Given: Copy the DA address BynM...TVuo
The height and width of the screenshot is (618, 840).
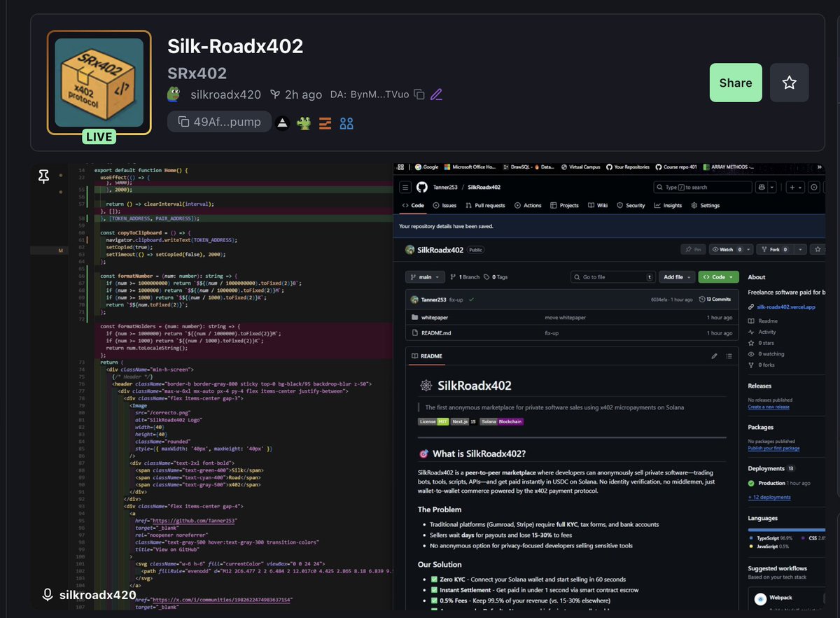Looking at the screenshot, I should (419, 94).
